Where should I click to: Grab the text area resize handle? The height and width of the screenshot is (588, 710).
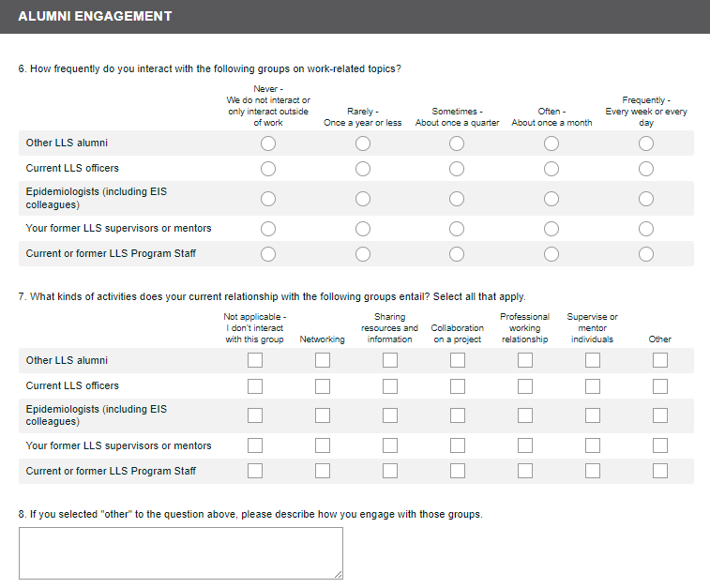338,574
